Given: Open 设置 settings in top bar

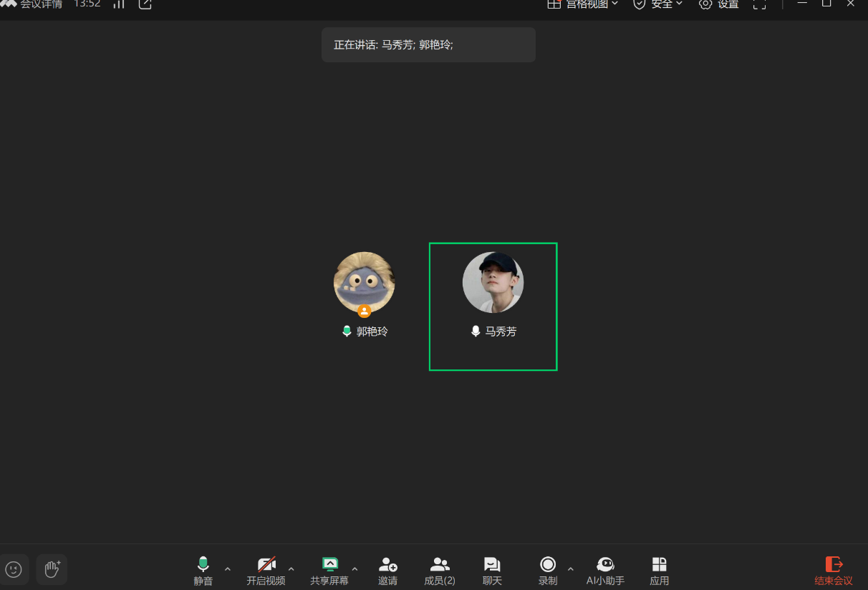Looking at the screenshot, I should tap(719, 4).
